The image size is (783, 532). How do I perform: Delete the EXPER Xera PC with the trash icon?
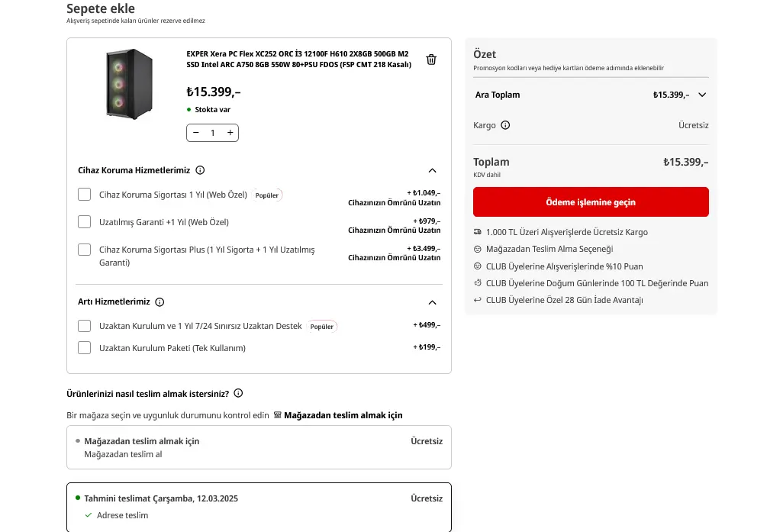431,60
